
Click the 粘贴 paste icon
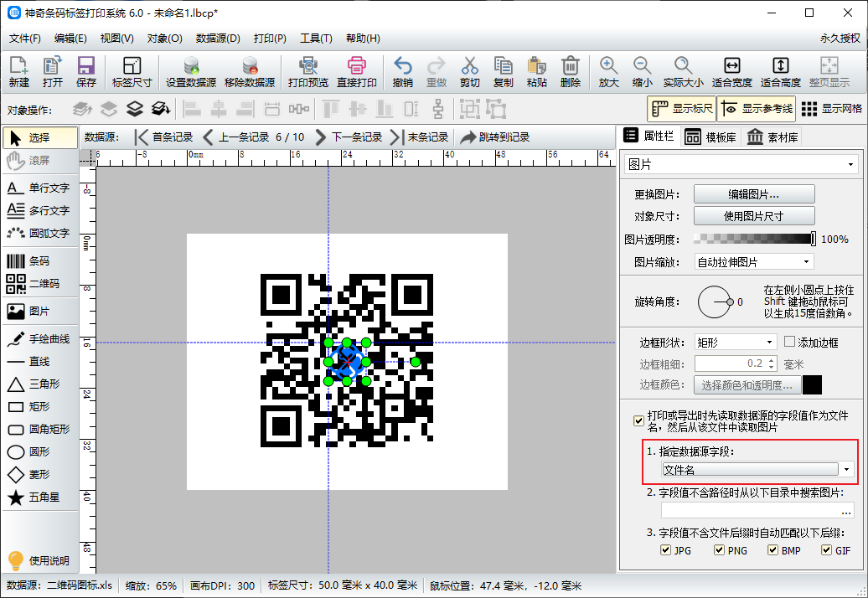tap(536, 72)
